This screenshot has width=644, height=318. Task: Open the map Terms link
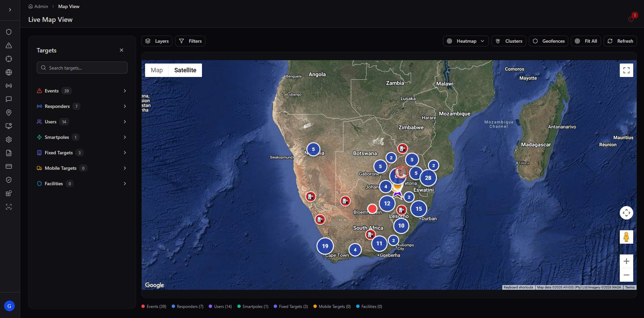[x=630, y=287]
